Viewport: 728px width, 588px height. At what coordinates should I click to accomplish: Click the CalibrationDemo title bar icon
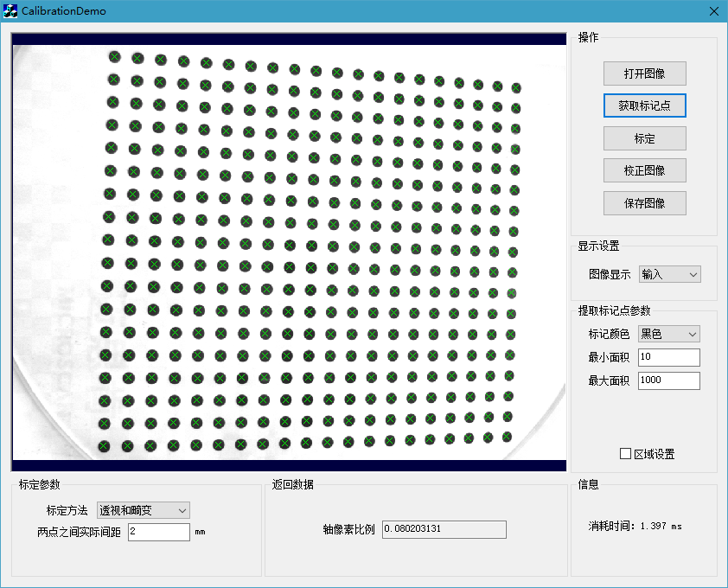coord(10,11)
